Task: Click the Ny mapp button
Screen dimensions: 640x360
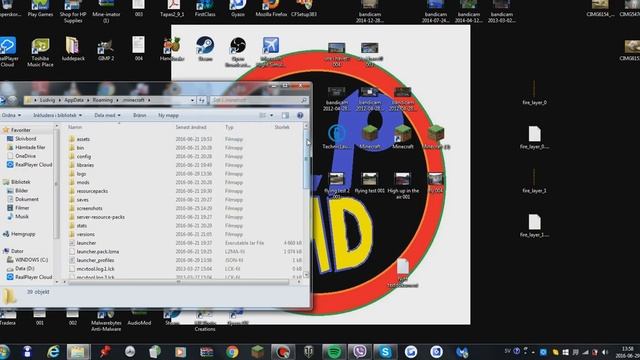Action: (168, 115)
